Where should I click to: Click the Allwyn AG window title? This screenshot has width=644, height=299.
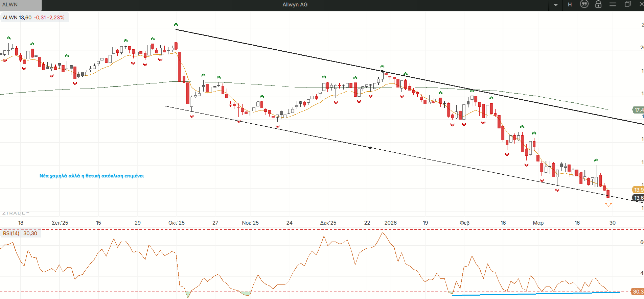pyautogui.click(x=295, y=5)
